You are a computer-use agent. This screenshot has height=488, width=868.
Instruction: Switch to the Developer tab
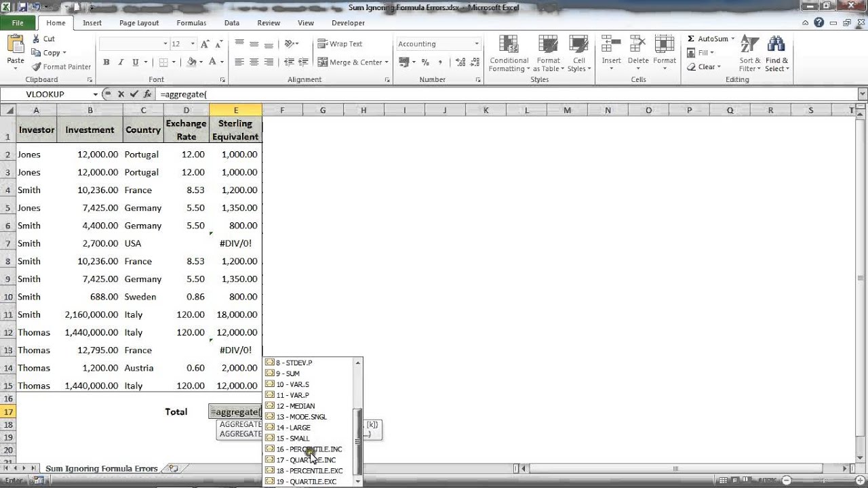[348, 22]
